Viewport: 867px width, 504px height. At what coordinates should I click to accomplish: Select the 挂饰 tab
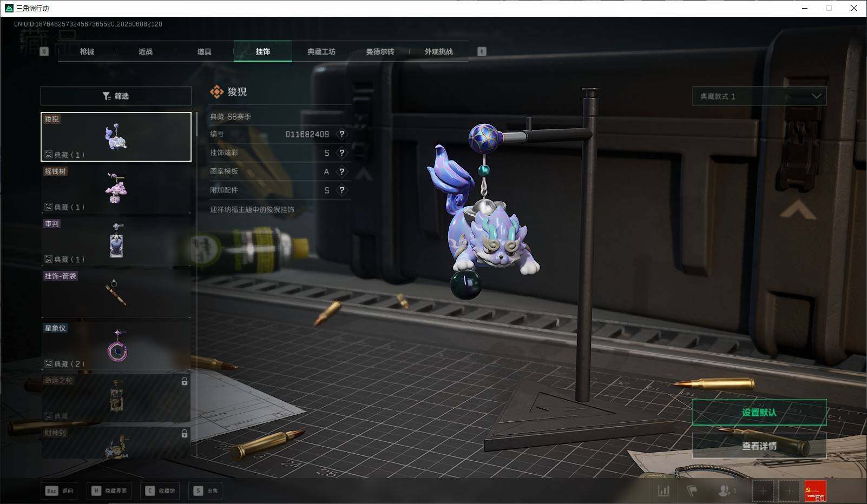tap(263, 51)
